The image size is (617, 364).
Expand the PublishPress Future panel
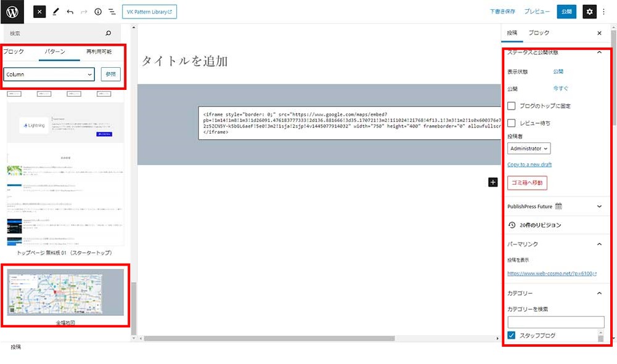click(x=599, y=207)
